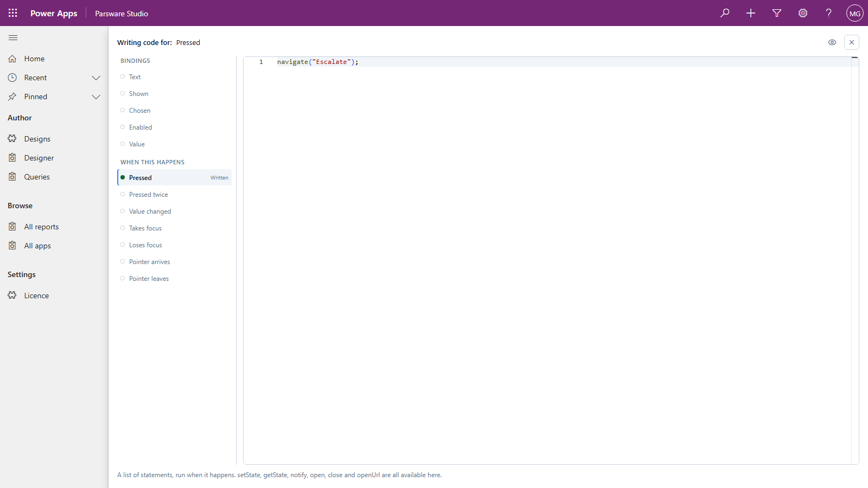This screenshot has width=868, height=488.
Task: Click the navigate("Escalate") code line
Action: point(318,62)
